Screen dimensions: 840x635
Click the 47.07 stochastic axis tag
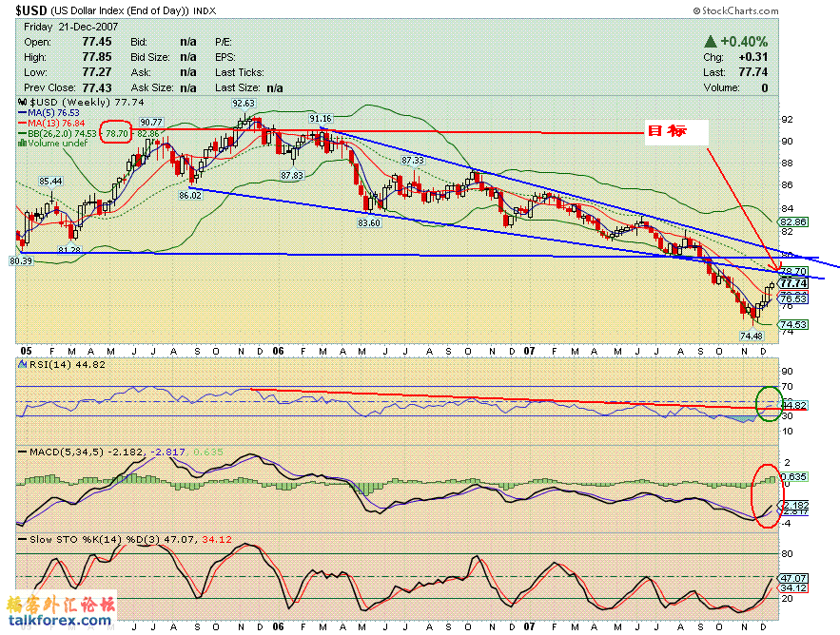click(794, 578)
